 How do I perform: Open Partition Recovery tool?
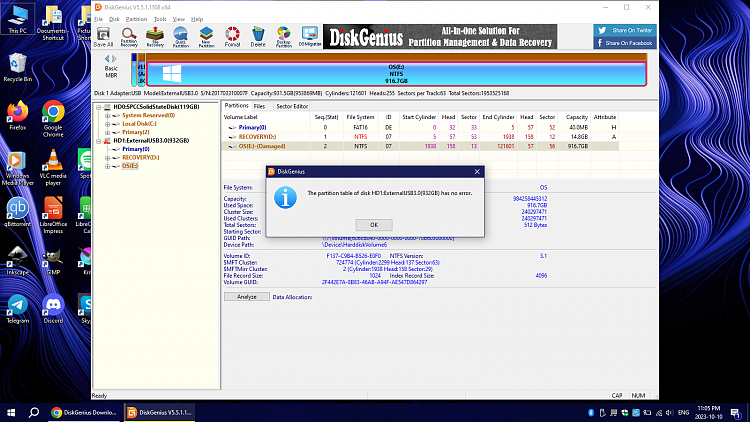click(129, 37)
